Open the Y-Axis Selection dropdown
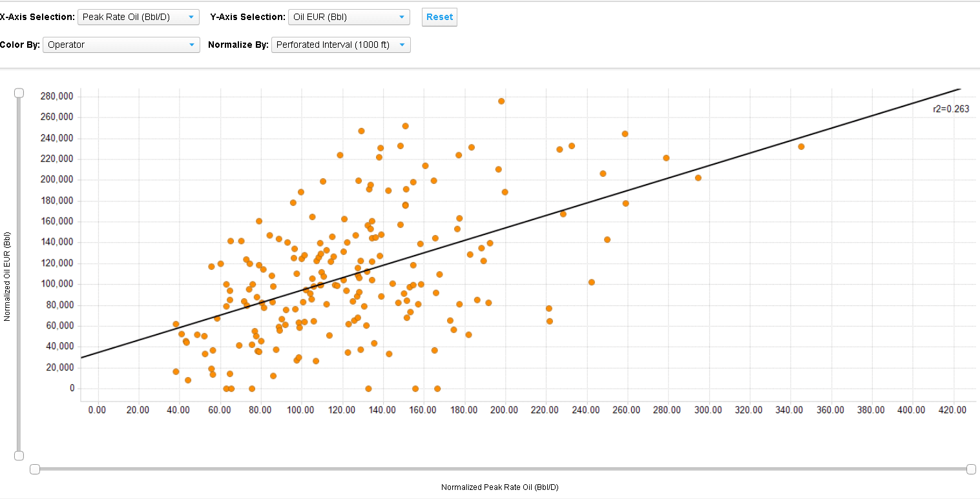This screenshot has width=980, height=499. pos(349,17)
